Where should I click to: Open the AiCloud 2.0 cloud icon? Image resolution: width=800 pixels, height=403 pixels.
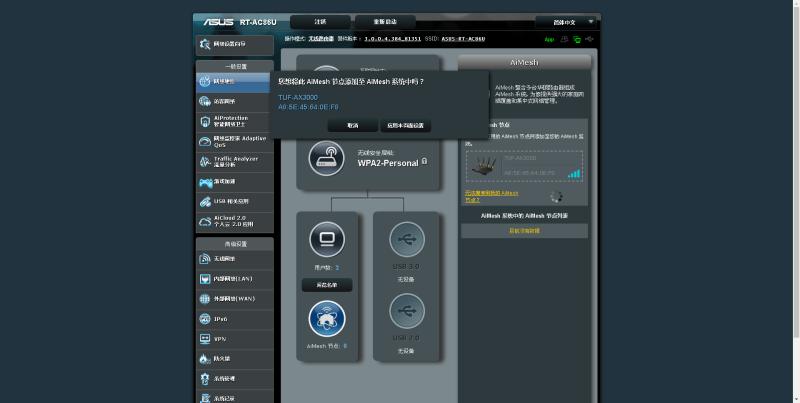(205, 221)
